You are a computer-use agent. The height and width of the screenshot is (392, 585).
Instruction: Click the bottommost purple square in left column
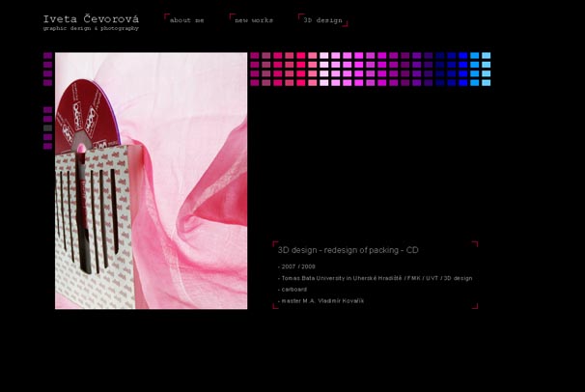click(47, 146)
